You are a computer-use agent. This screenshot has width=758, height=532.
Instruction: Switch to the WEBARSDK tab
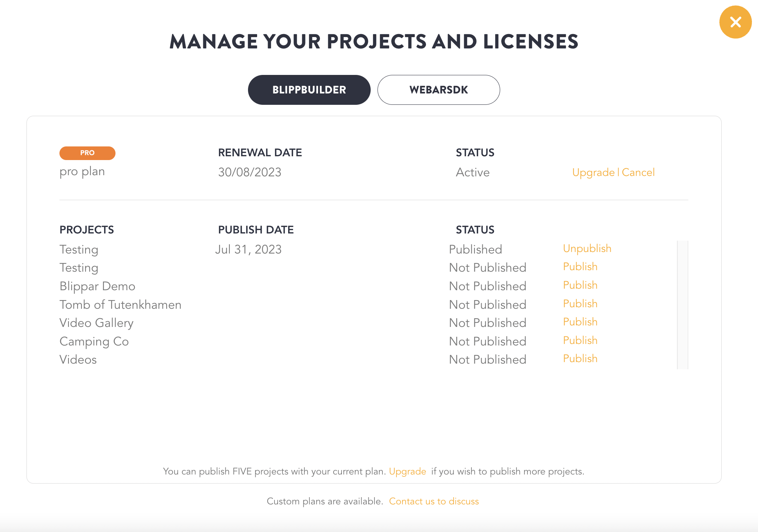(438, 90)
